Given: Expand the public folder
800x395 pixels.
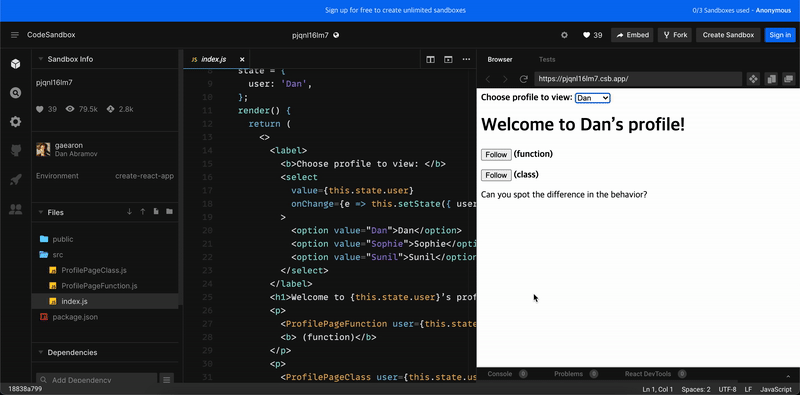Looking at the screenshot, I should pos(105,239).
